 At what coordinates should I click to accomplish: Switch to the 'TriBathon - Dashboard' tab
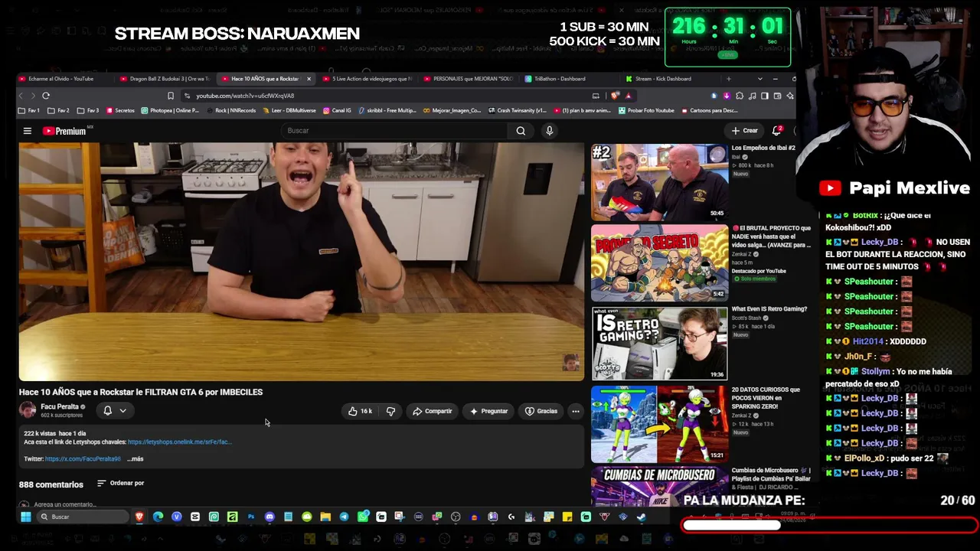click(x=570, y=79)
